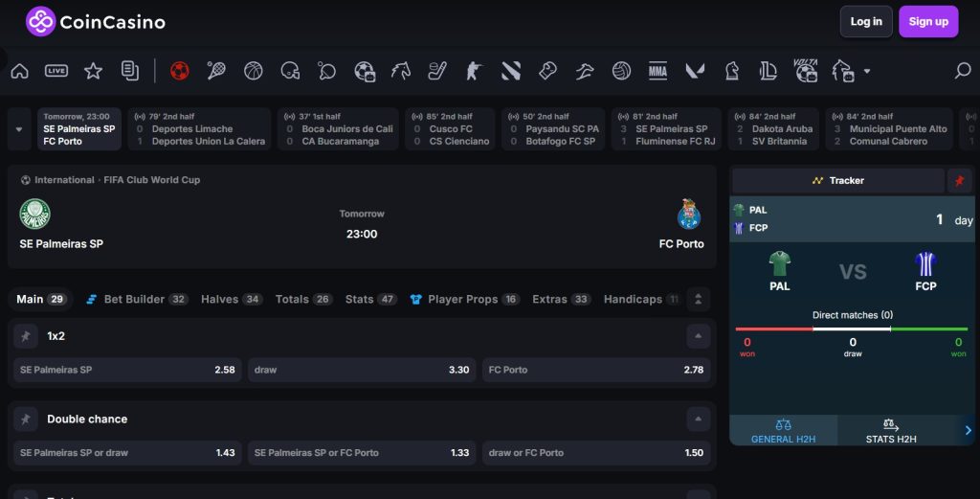Open the Bet Builder tab
980x499 pixels.
137,300
